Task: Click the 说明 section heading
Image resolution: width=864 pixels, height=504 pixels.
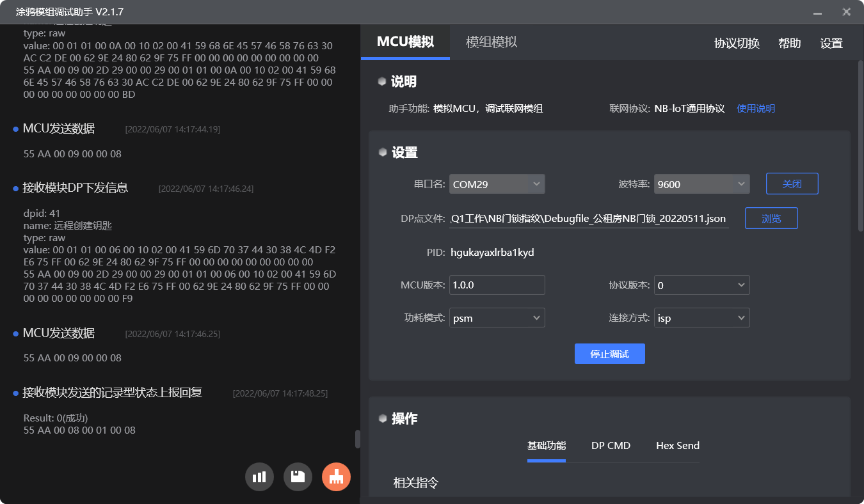Action: [404, 81]
